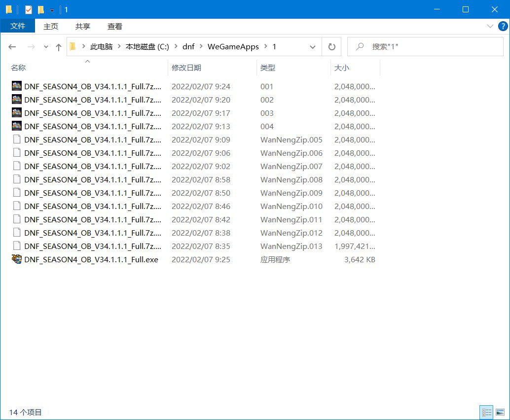Select the file icon of type 003

[17, 112]
